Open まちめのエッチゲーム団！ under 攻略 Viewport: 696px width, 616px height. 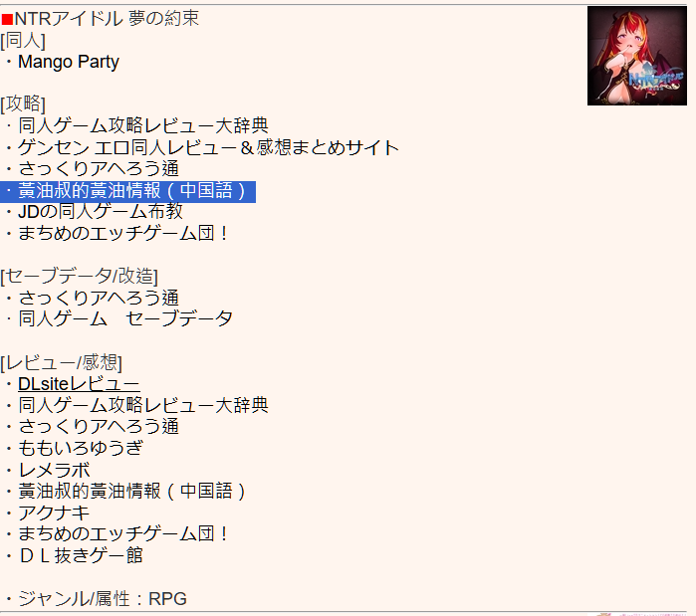(122, 233)
